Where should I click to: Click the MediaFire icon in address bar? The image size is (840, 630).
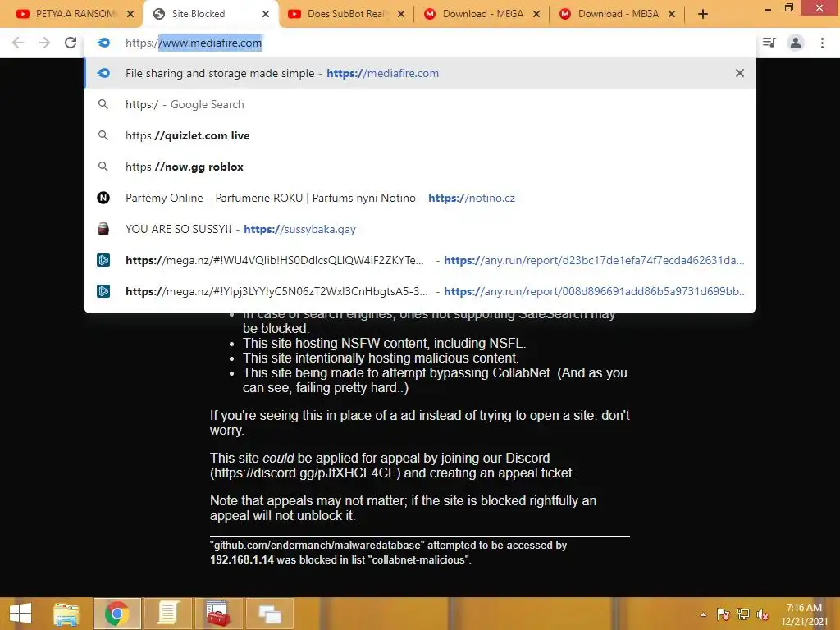pyautogui.click(x=103, y=43)
